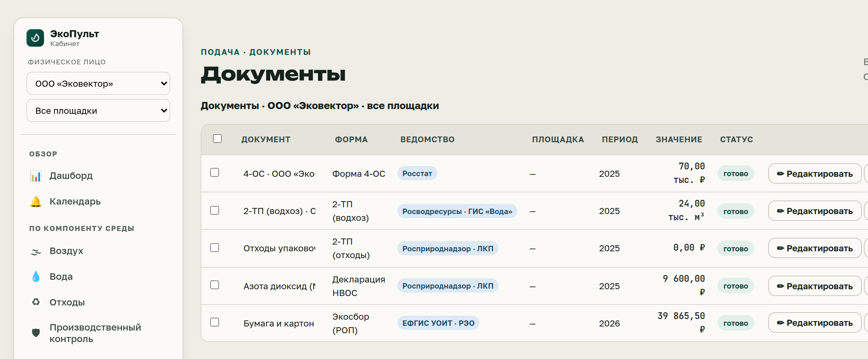Click the Росстат agency tag
This screenshot has width=868, height=359.
click(417, 173)
